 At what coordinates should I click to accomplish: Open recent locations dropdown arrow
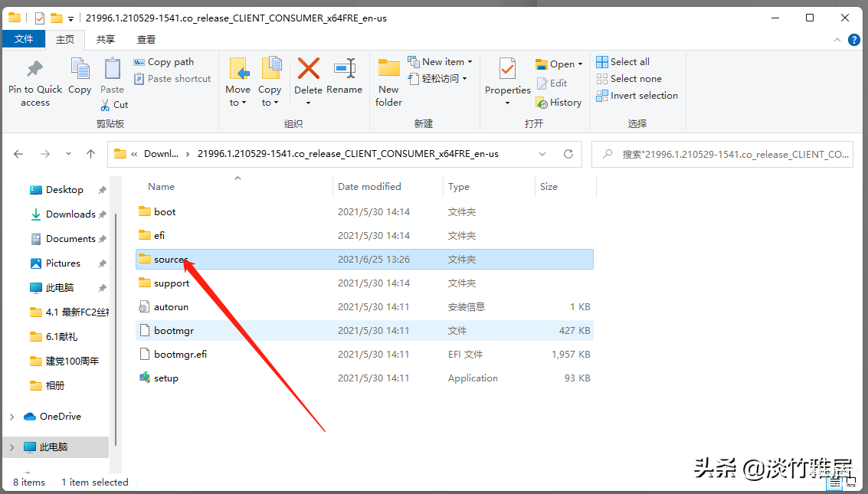coord(68,154)
